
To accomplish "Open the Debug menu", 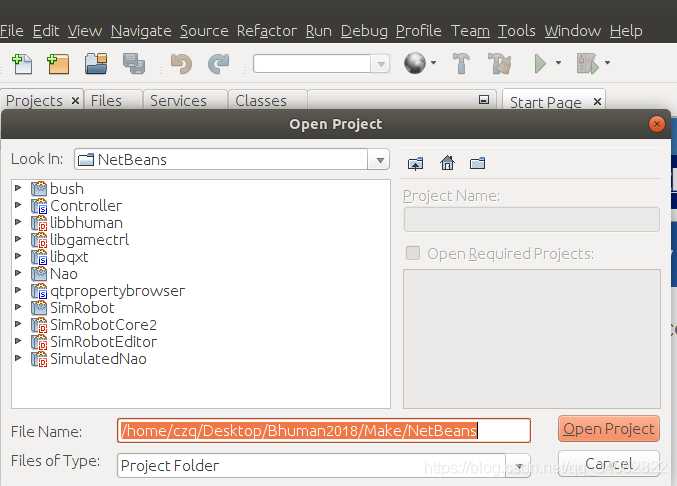I will [x=364, y=31].
